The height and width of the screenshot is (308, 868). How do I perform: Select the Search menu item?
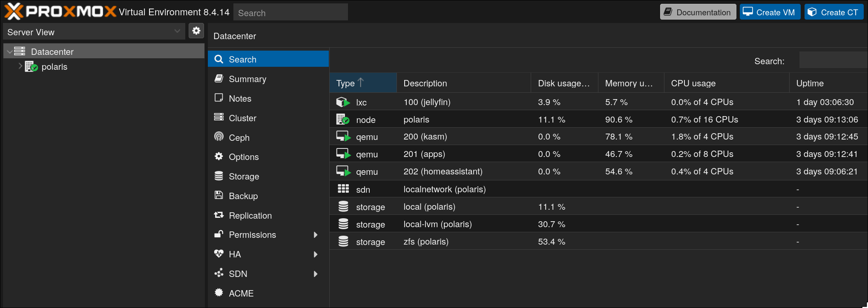click(268, 59)
